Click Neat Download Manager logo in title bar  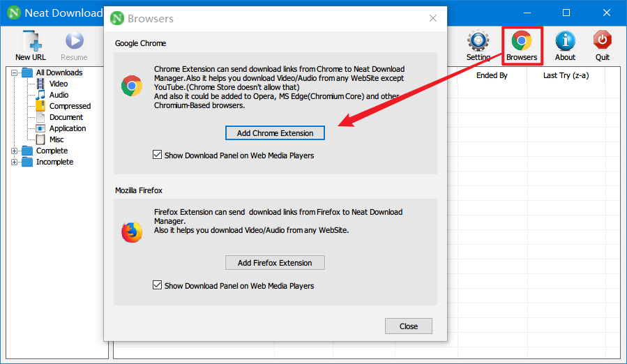(x=13, y=13)
